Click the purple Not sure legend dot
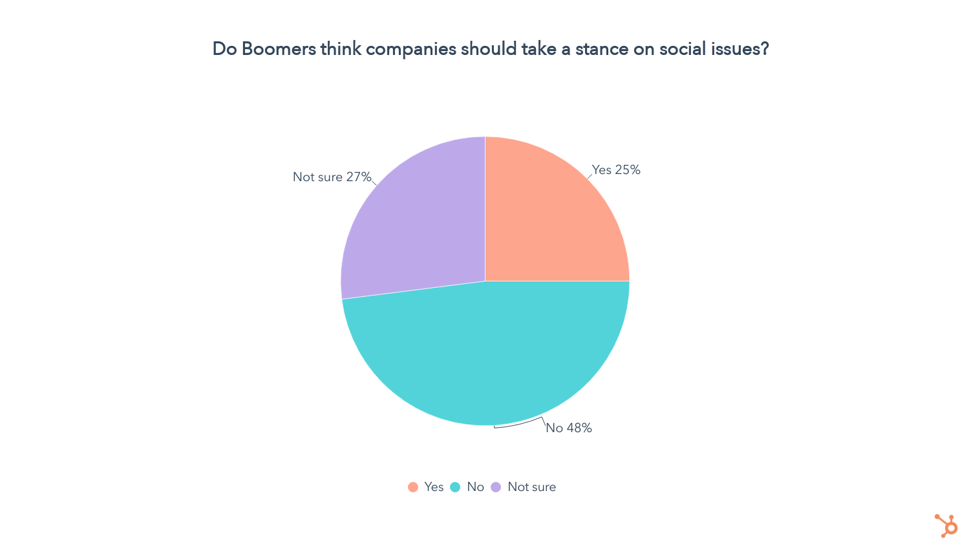This screenshot has width=980, height=546. (496, 487)
